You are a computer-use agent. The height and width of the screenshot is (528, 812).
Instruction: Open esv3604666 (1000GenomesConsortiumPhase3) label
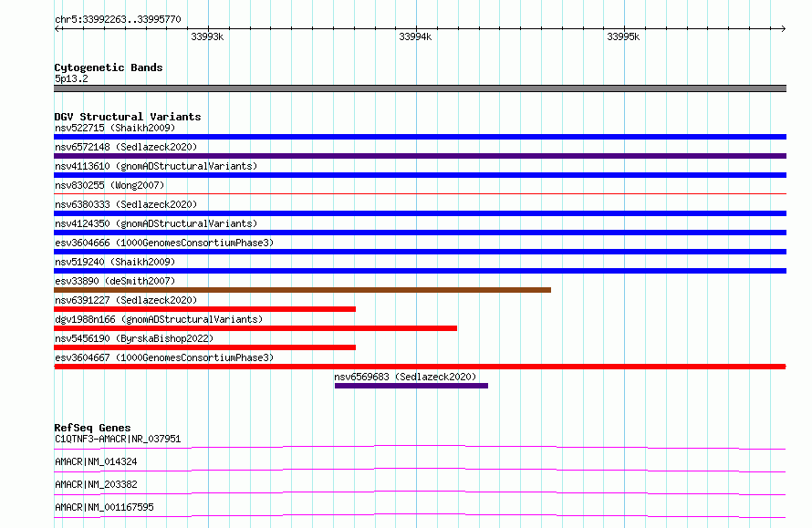(164, 243)
